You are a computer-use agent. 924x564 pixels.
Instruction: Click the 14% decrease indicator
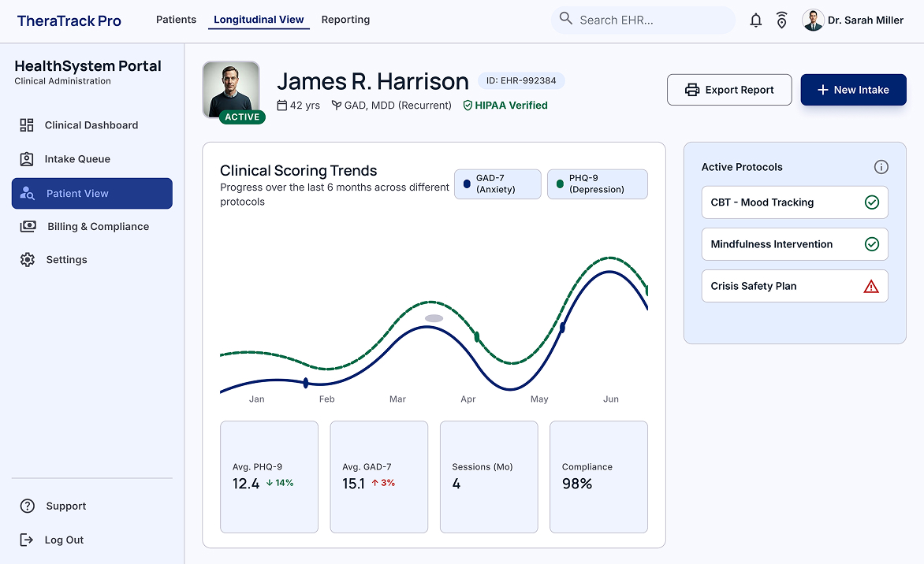(x=280, y=483)
